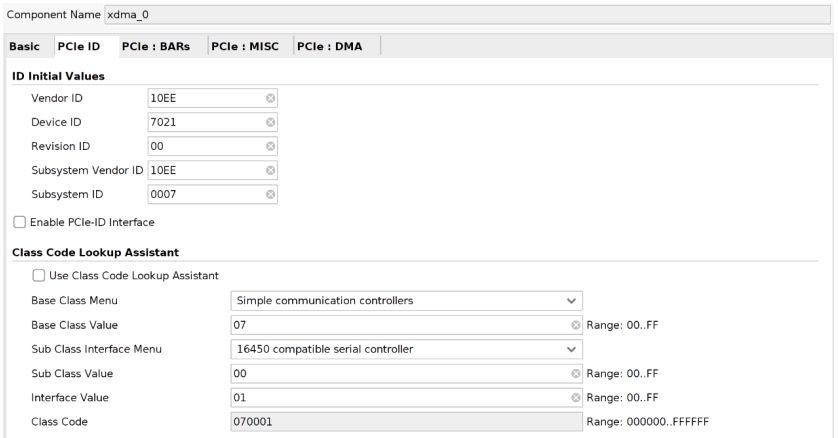The height and width of the screenshot is (438, 838).
Task: Focus the Interface Value input field
Action: [x=406, y=398]
